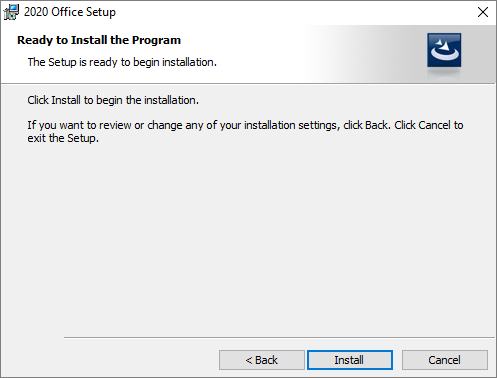This screenshot has width=497, height=378.
Task: Click the "2020 Office Setup" window title
Action: coord(70,12)
